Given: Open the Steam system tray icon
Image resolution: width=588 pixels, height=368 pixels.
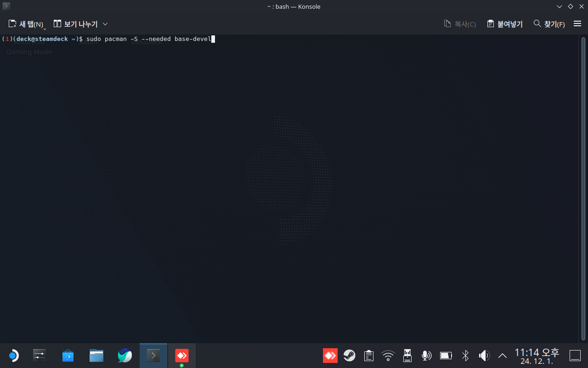Looking at the screenshot, I should coord(350,356).
